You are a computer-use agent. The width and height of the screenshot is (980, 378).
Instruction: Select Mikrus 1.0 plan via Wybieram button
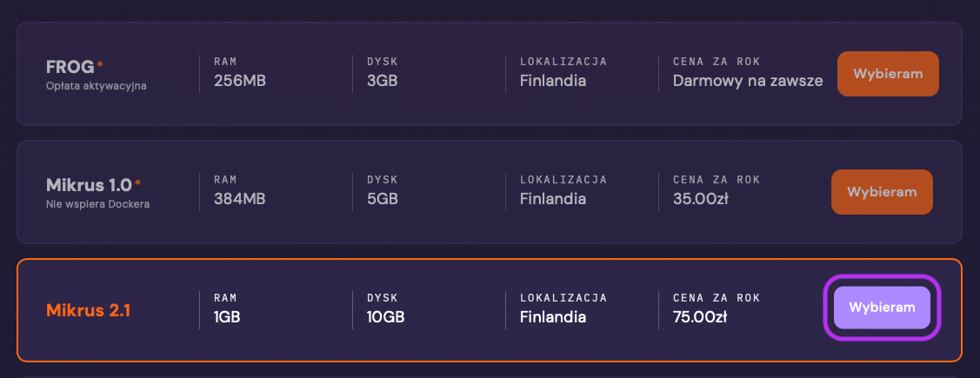pos(882,192)
